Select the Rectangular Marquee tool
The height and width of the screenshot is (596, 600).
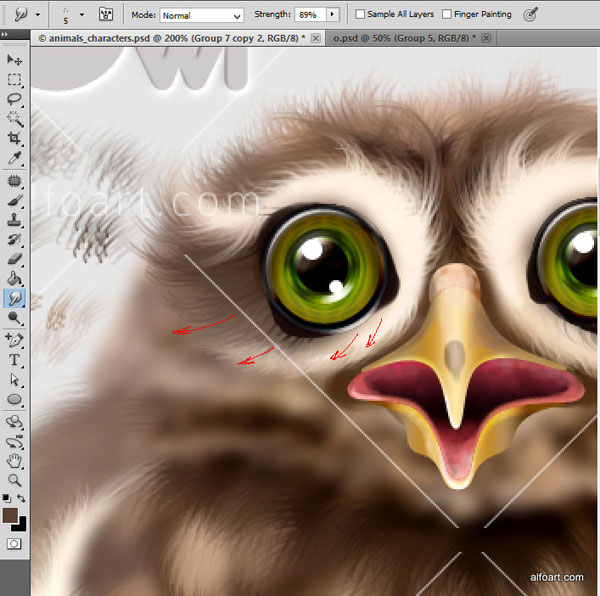point(15,80)
